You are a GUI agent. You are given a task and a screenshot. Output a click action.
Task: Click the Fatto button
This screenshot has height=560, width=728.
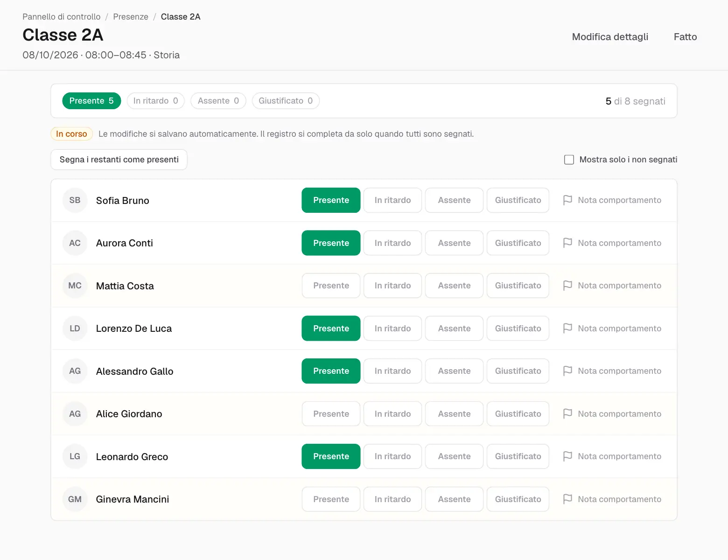[685, 37]
